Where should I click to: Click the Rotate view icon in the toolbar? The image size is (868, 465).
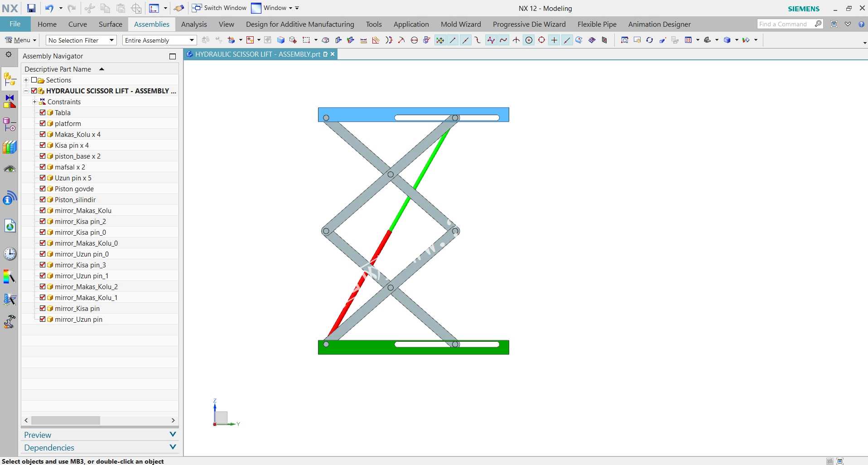pos(649,40)
